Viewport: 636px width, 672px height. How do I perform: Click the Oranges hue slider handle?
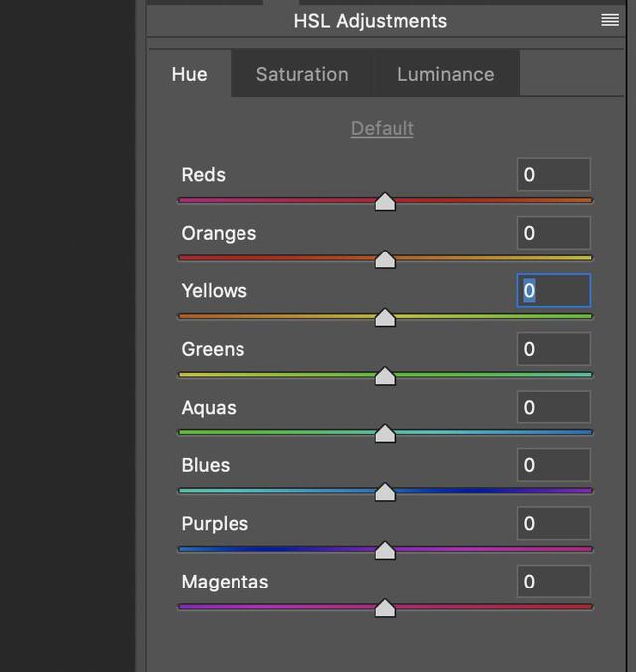[x=385, y=259]
